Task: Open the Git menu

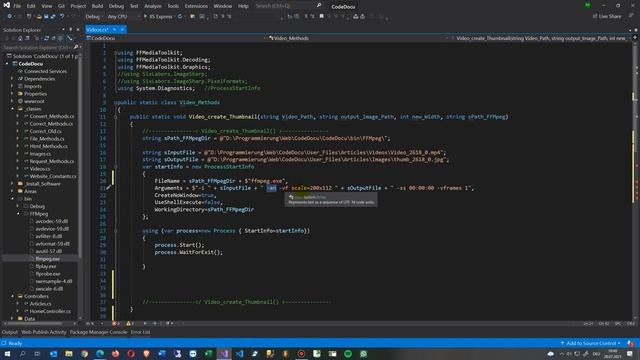Action: click(x=61, y=6)
